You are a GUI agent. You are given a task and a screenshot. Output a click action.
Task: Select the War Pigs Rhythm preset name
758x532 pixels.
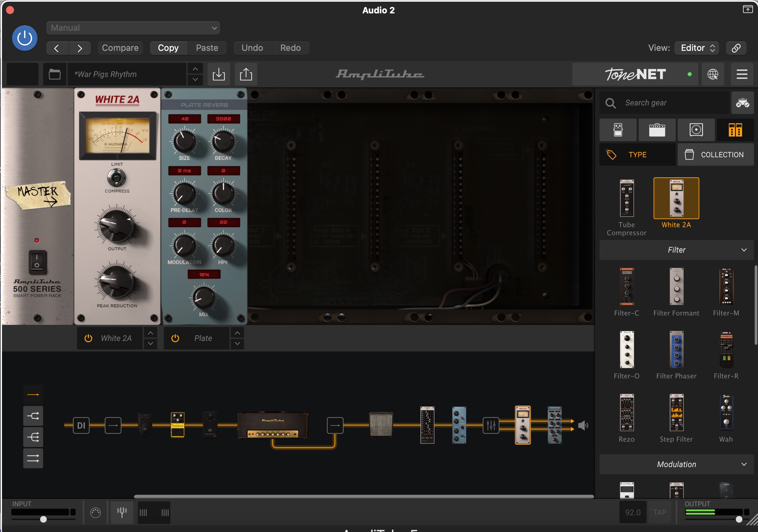tap(127, 74)
